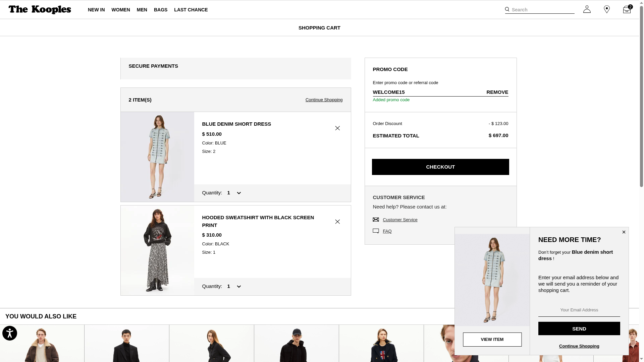Open the WOMEN menu
The width and height of the screenshot is (644, 362).
(x=121, y=10)
